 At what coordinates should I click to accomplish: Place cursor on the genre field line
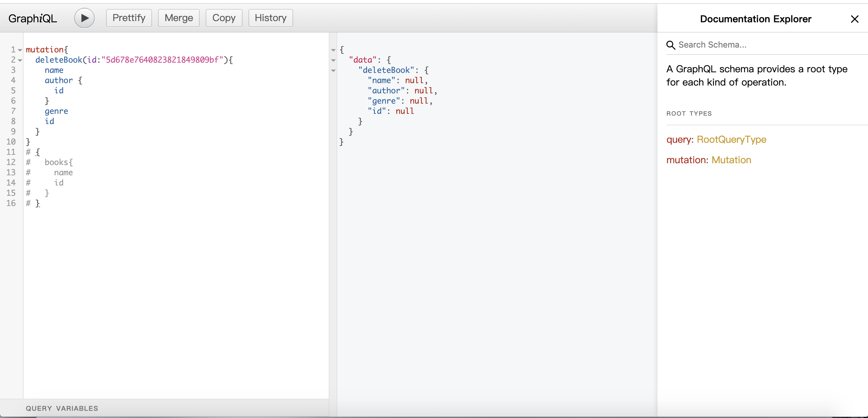coord(56,111)
